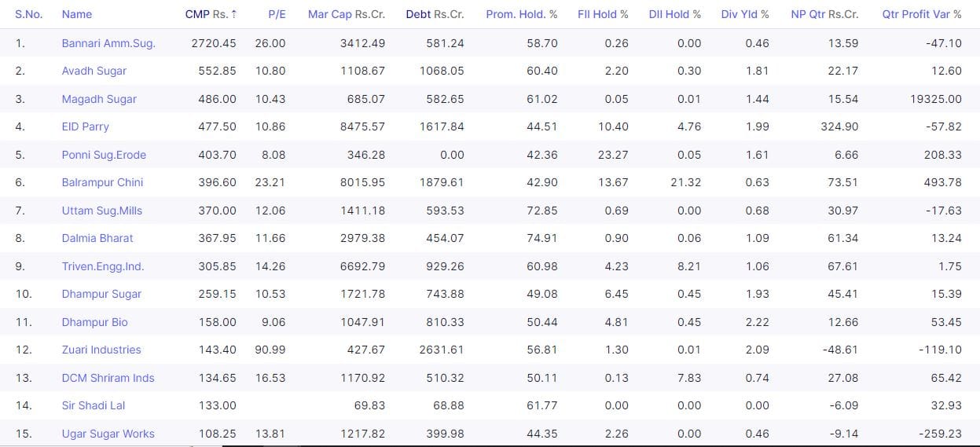Sort by Div Yld % header
This screenshot has width=980, height=447.
tap(745, 14)
